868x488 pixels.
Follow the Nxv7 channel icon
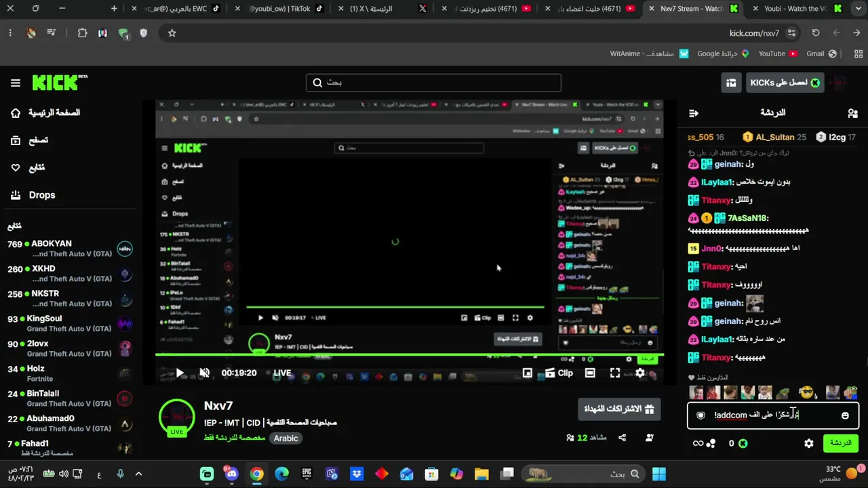(650, 438)
